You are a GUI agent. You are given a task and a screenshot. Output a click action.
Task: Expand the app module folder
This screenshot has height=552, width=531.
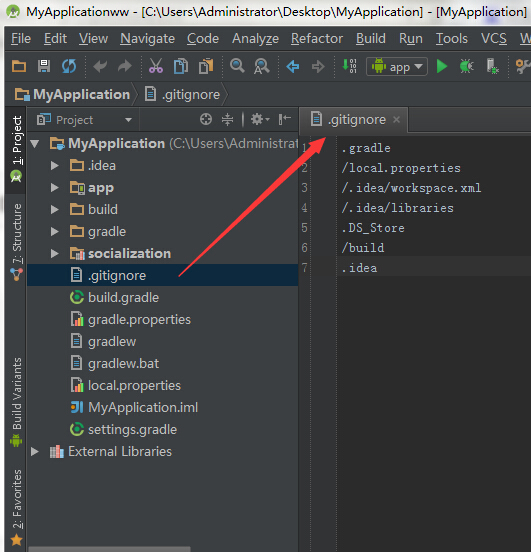(55, 188)
